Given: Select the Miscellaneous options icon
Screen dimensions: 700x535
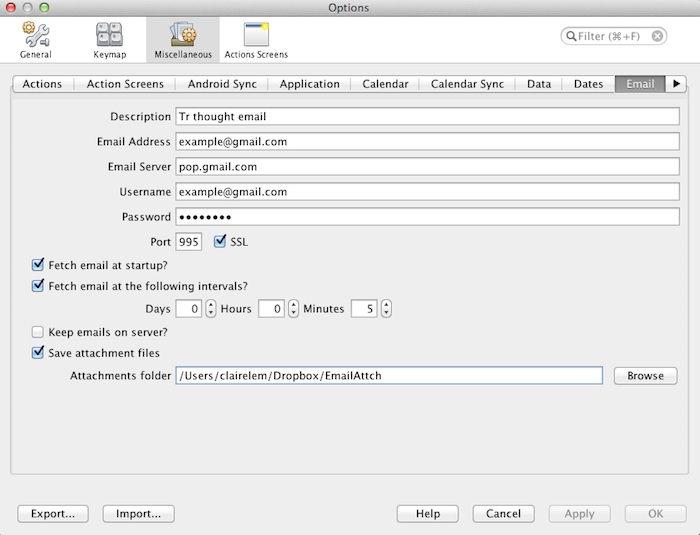Looking at the screenshot, I should click(x=182, y=40).
